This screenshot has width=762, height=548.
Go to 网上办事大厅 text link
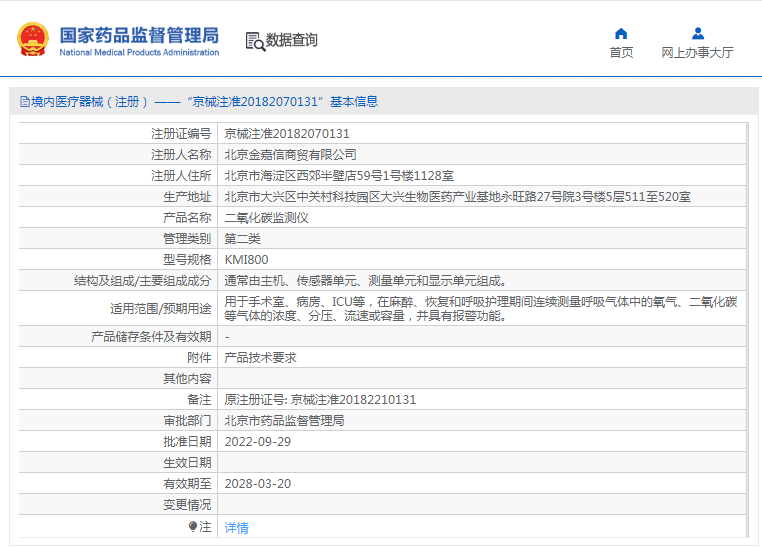click(697, 53)
